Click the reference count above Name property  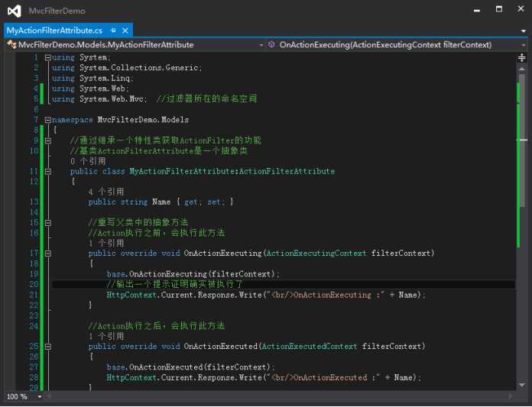click(x=105, y=192)
